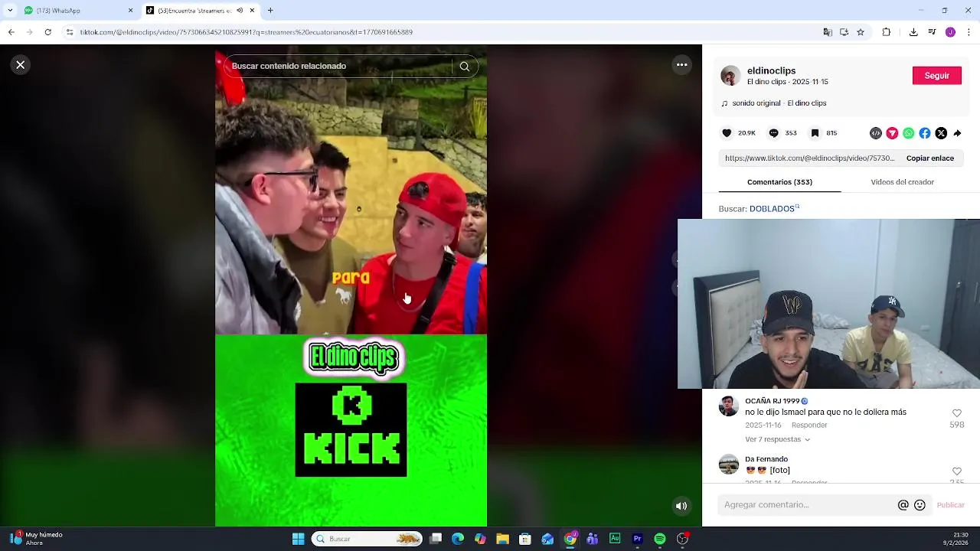The image size is (980, 551).
Task: Open Adobe Premiere Pro from taskbar
Action: point(637,539)
